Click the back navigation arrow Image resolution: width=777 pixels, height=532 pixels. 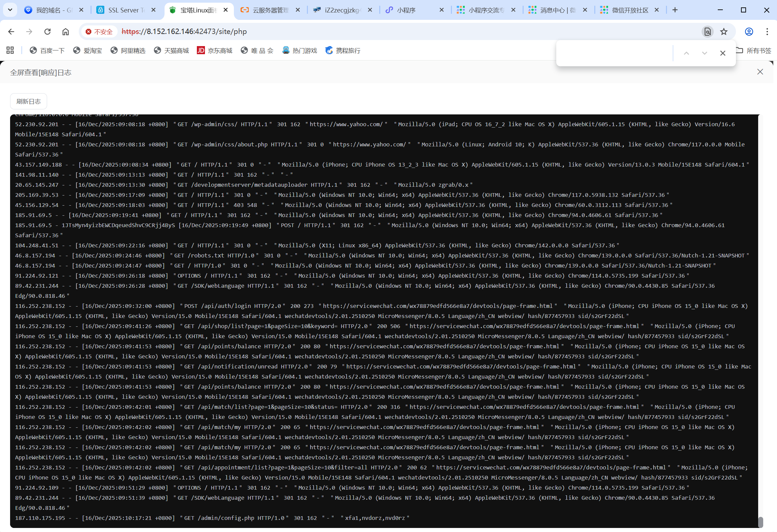click(11, 32)
